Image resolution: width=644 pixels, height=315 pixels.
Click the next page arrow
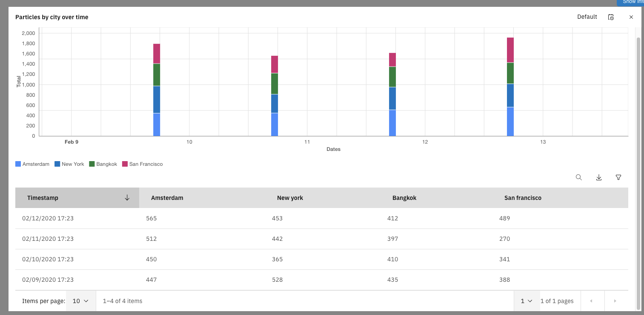click(x=615, y=301)
